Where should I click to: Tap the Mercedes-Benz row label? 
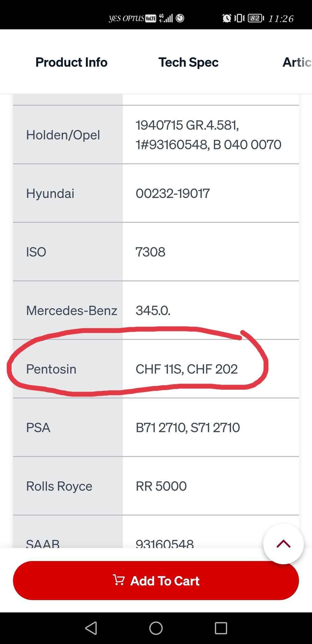[x=71, y=311]
